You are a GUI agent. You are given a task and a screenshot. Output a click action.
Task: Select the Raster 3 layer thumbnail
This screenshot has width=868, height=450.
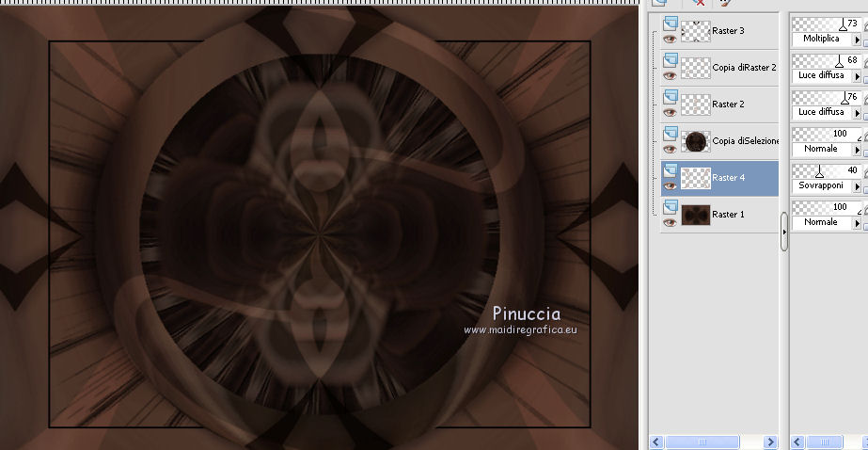pos(695,31)
